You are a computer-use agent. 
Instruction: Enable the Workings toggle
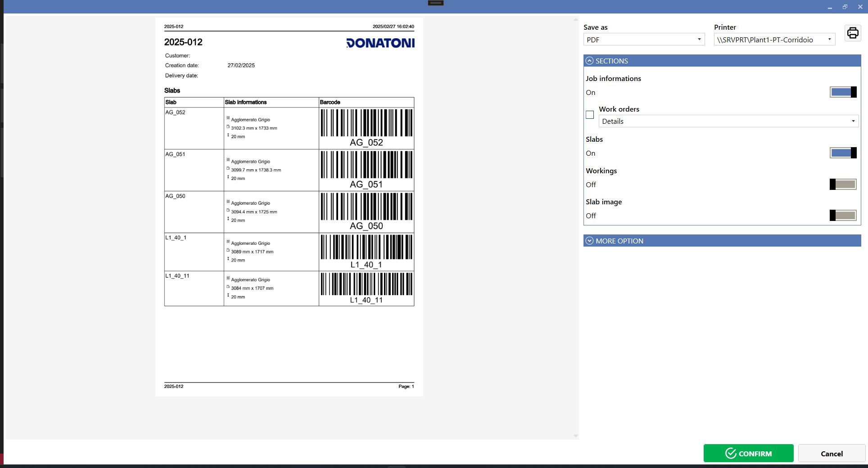(843, 184)
